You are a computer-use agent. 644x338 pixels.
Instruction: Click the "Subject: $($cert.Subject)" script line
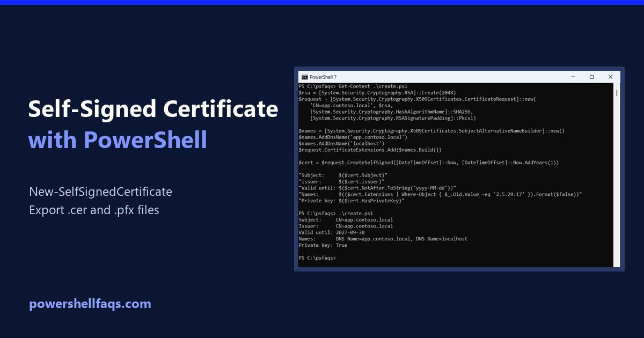(343, 175)
